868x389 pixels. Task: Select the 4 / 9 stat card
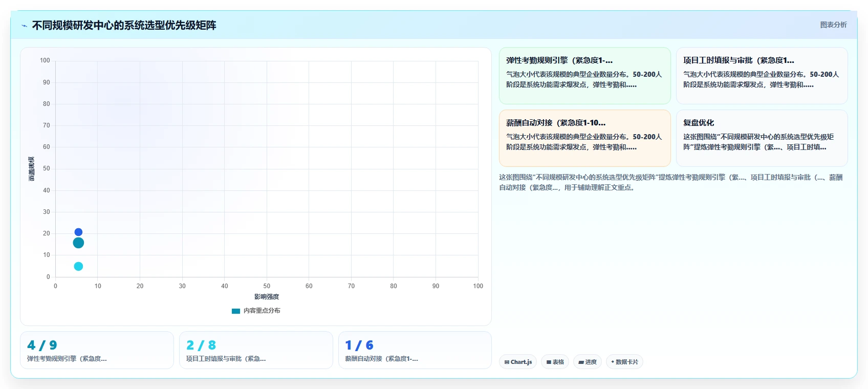pyautogui.click(x=97, y=350)
